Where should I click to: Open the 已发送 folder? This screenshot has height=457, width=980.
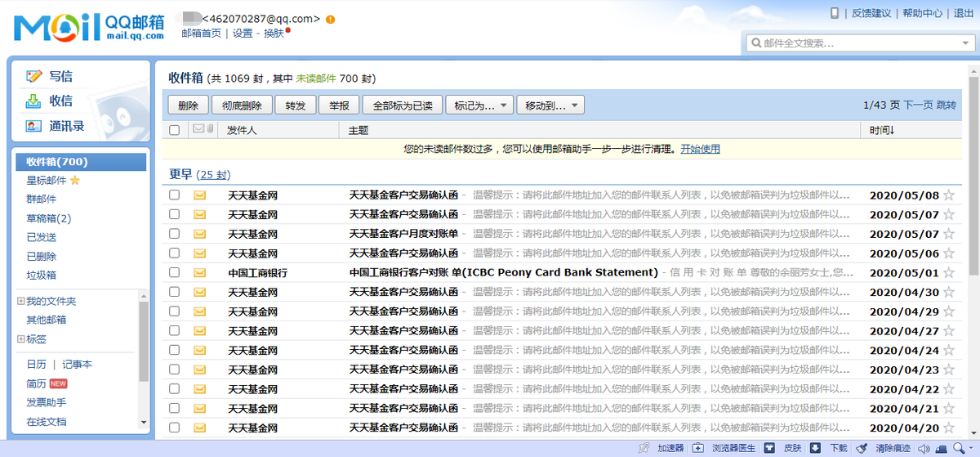tap(41, 237)
